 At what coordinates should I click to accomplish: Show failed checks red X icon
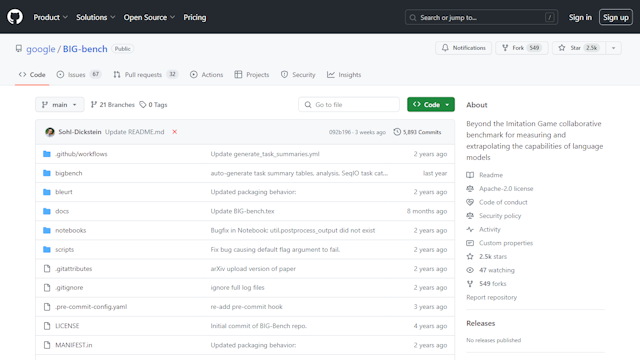[x=175, y=132]
